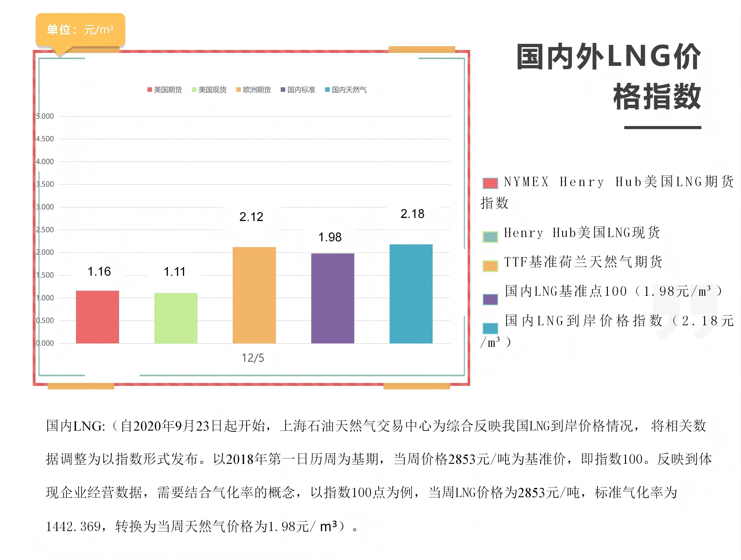Click the blue 国内天然气 legend marker
This screenshot has width=741, height=560.
[x=328, y=90]
